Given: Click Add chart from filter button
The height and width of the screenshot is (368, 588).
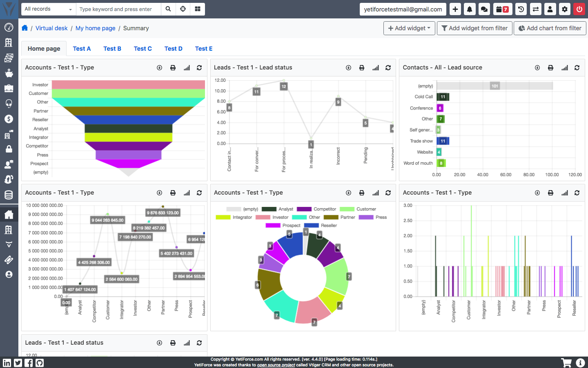Looking at the screenshot, I should [x=550, y=28].
